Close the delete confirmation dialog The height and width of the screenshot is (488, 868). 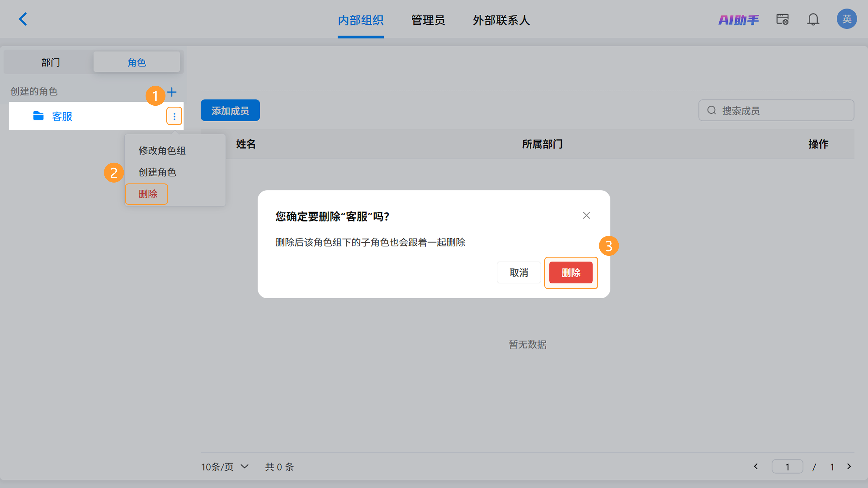click(x=586, y=216)
